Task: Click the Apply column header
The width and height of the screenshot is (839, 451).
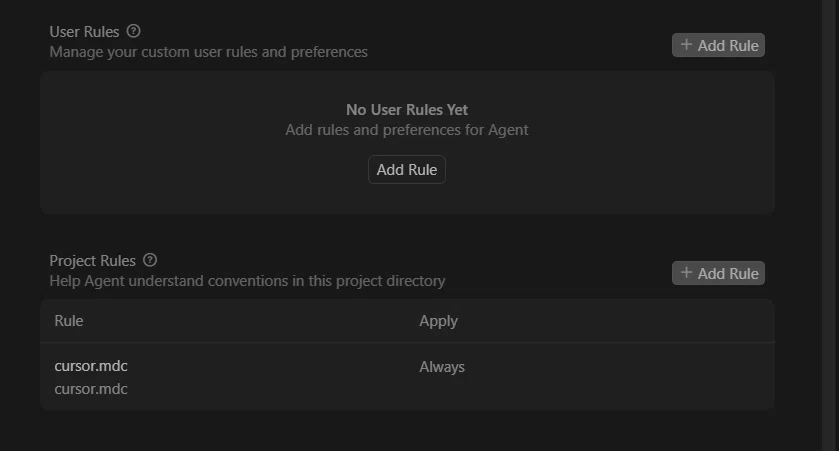Action: (x=438, y=321)
